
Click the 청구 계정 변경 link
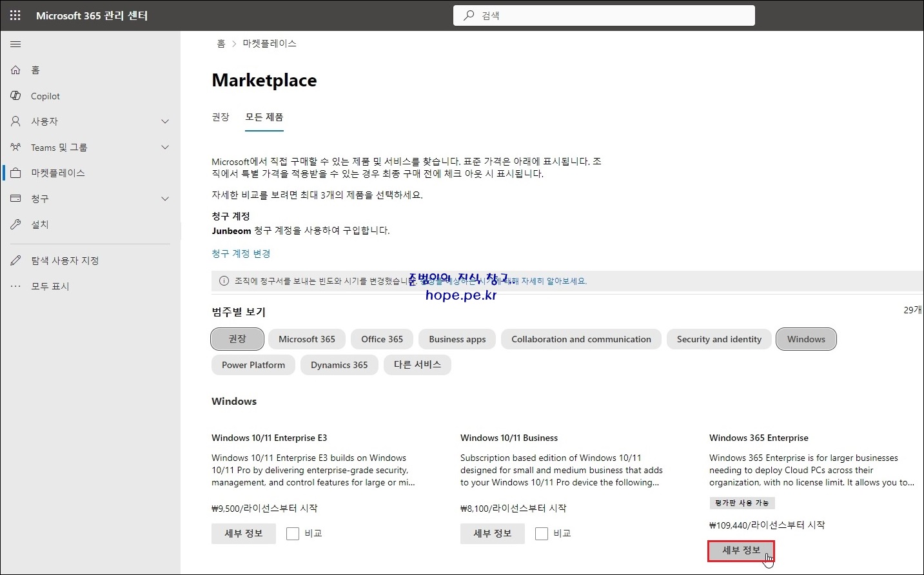pyautogui.click(x=241, y=254)
